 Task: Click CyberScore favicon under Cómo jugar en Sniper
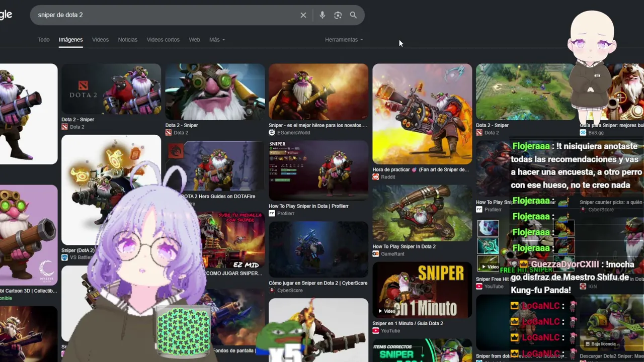(x=272, y=290)
